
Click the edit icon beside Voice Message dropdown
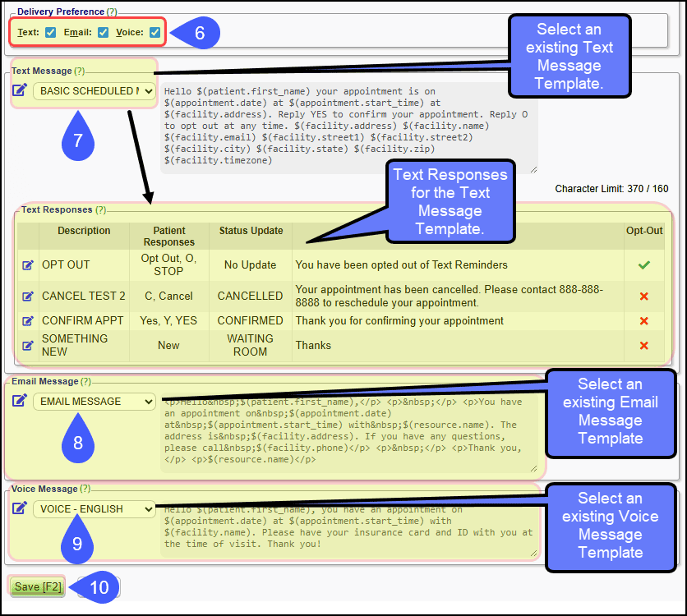20,508
